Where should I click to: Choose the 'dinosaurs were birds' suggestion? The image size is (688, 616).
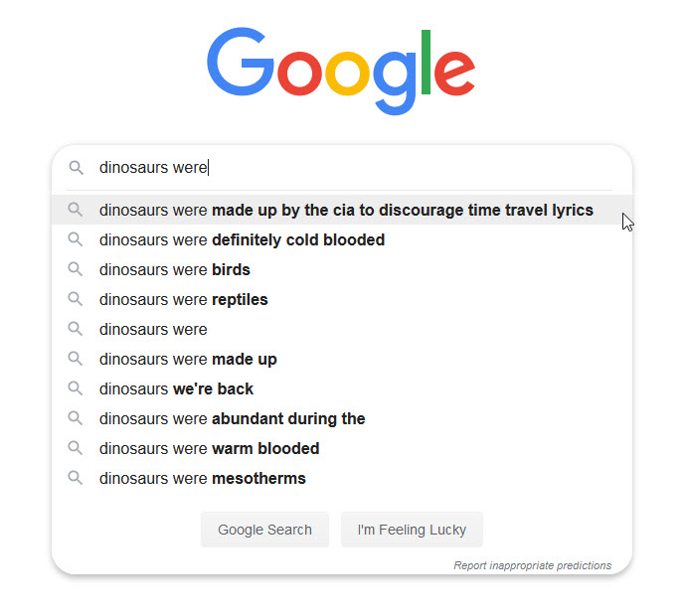(x=175, y=269)
